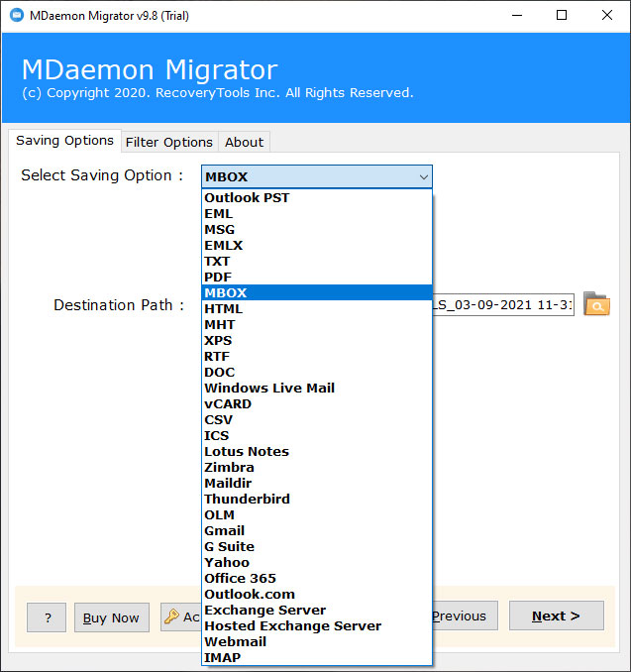Click the MDaemon Migrator title bar icon

tap(17, 16)
